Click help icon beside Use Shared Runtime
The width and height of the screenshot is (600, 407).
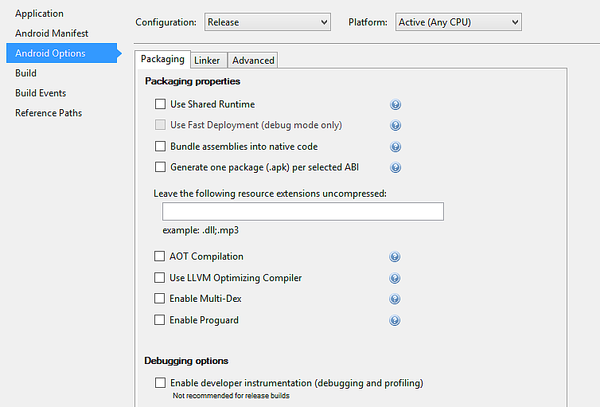(x=396, y=104)
